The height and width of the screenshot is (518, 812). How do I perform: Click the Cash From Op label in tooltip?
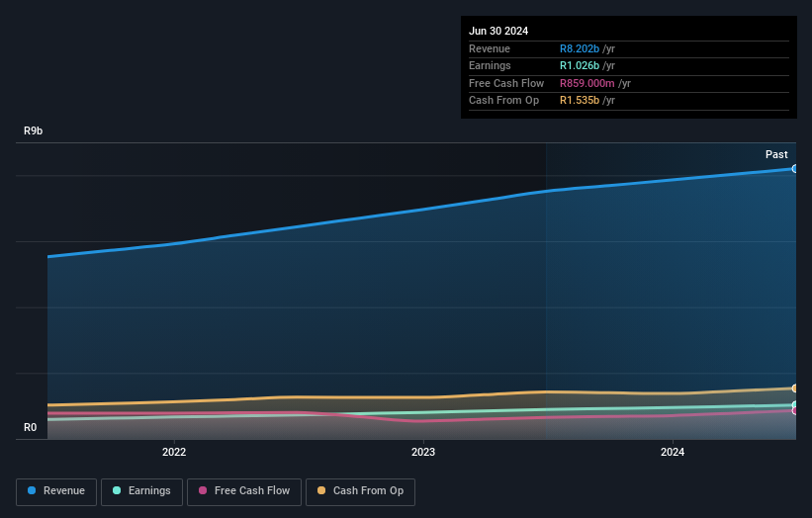point(503,101)
